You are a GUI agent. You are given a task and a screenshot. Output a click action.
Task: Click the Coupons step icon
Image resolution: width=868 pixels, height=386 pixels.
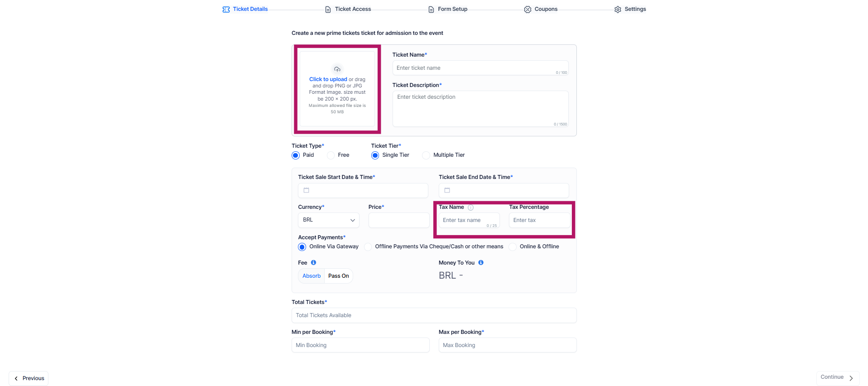528,10
